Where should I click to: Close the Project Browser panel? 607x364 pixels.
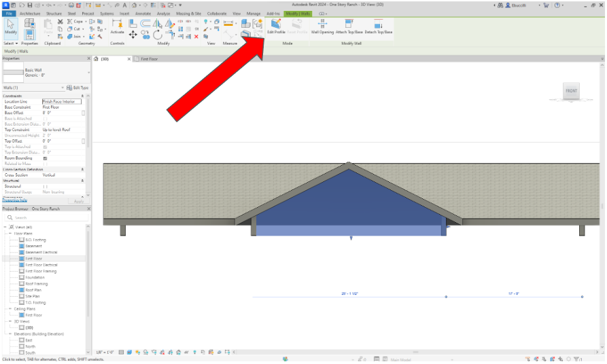point(88,209)
